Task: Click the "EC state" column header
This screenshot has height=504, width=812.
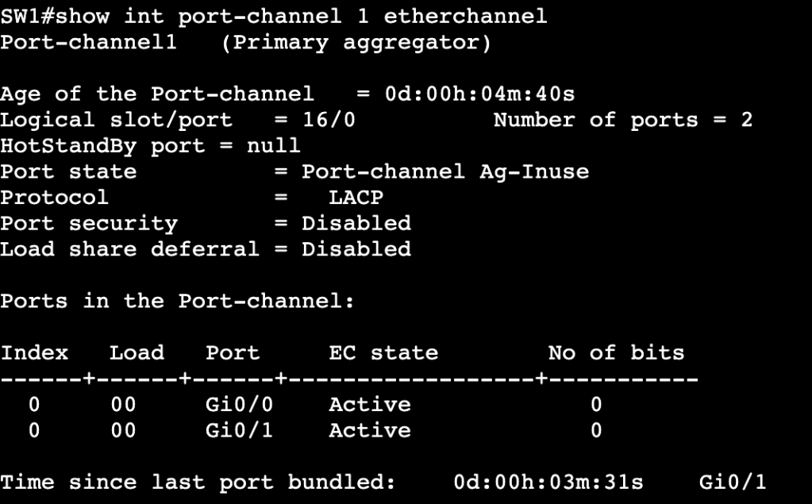Action: [383, 352]
